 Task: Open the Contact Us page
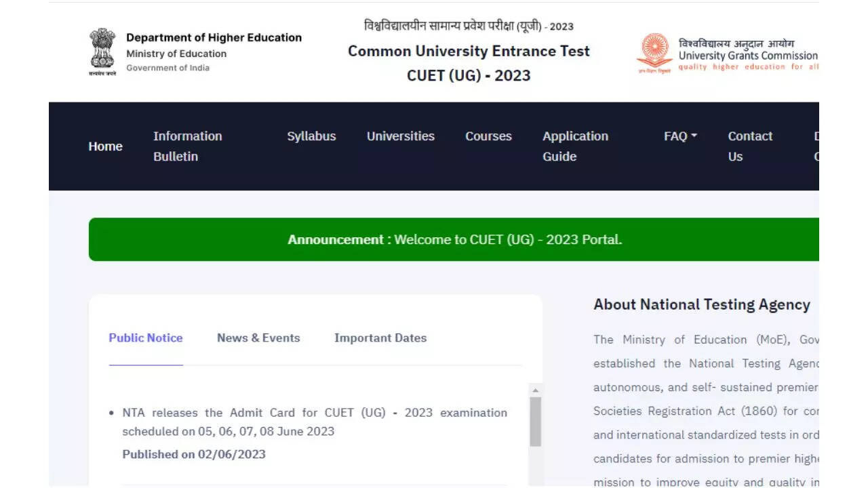749,146
